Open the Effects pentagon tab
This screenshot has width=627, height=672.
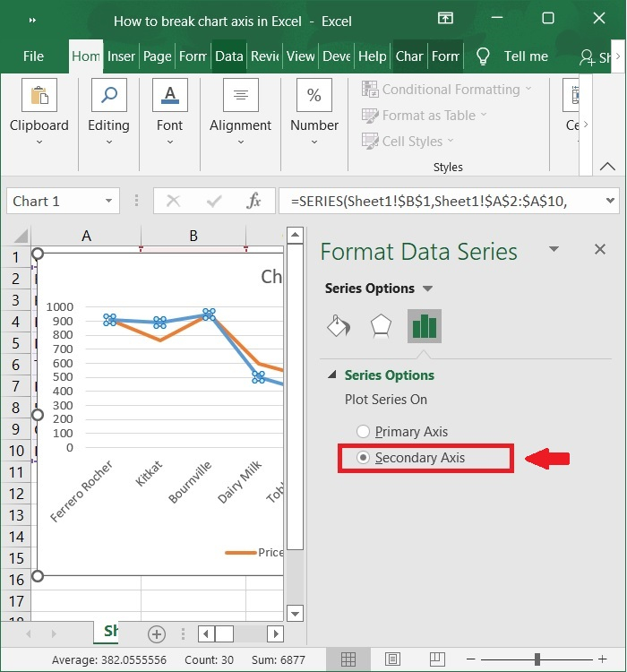tap(381, 326)
